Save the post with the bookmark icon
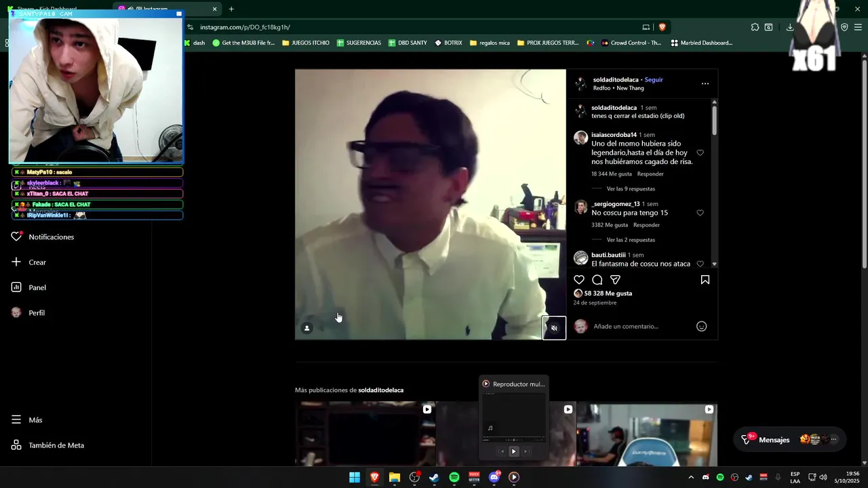Image resolution: width=868 pixels, height=488 pixels. [x=705, y=280]
